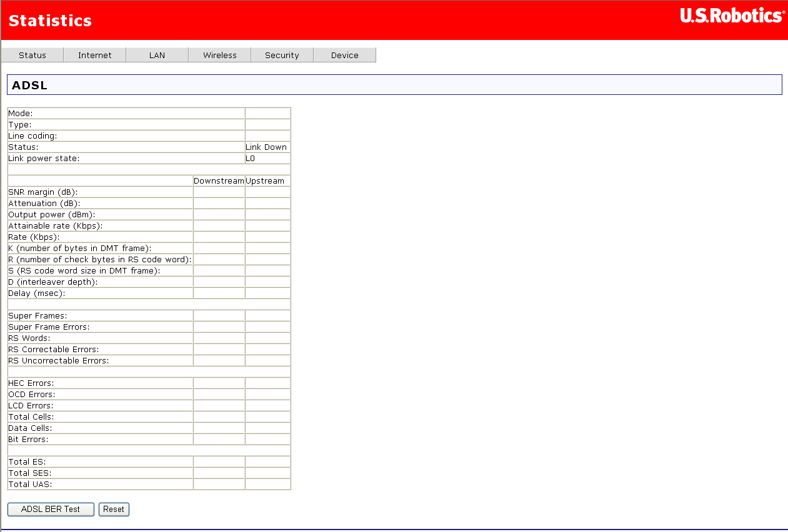
Task: Click the Attenuation (dB) label
Action: click(x=44, y=204)
